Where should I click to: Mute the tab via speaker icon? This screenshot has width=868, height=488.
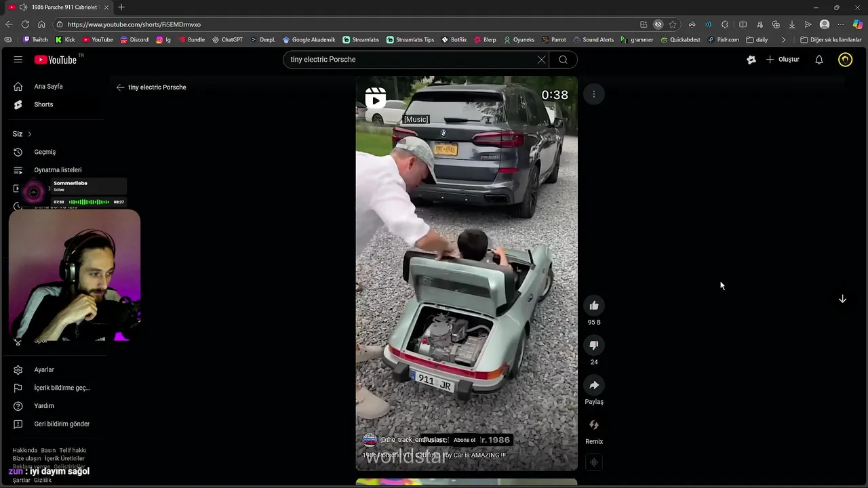coord(24,7)
